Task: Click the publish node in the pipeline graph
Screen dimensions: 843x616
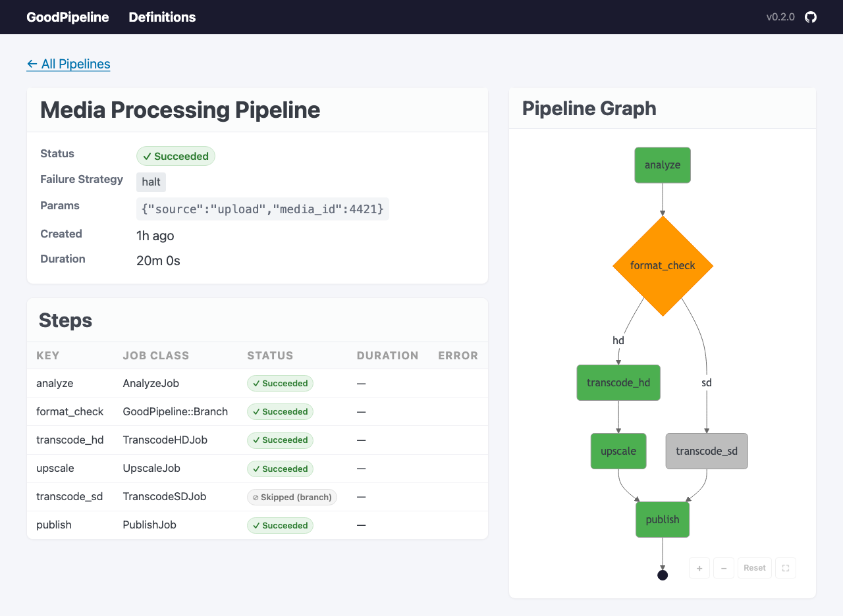Action: 663,519
